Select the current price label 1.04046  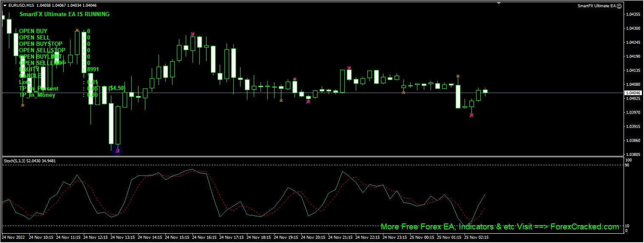click(x=633, y=93)
